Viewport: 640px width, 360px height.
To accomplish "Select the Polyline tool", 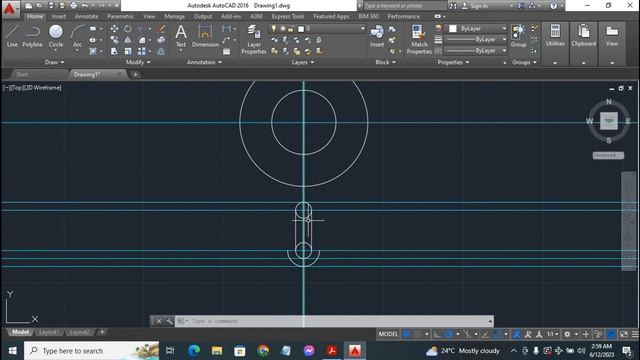I will pos(32,36).
